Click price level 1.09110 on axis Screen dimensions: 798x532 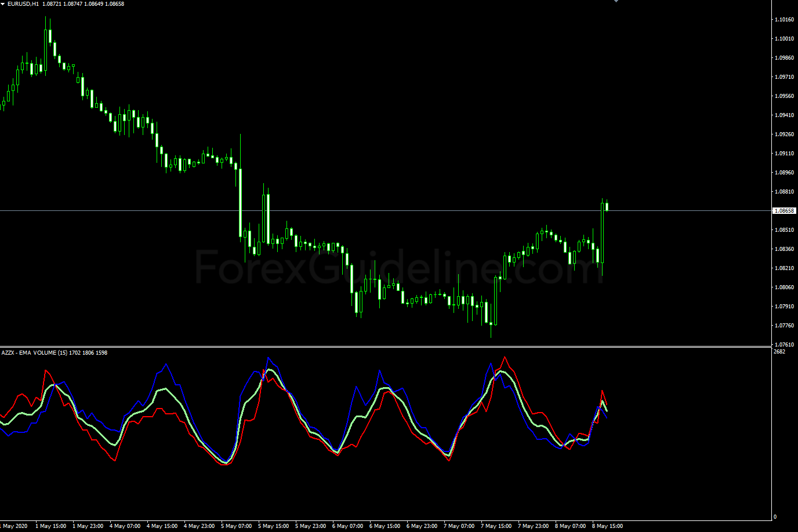pyautogui.click(x=785, y=154)
